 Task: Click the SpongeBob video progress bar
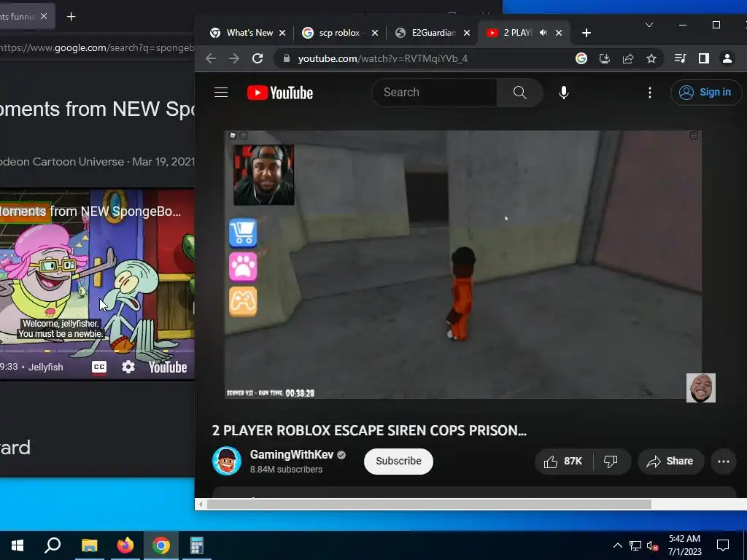97,351
